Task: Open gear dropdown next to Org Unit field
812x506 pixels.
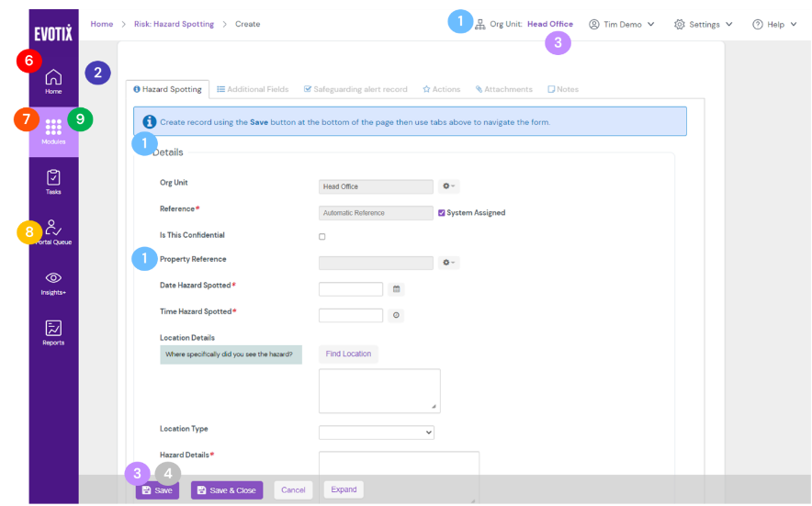Action: point(448,186)
